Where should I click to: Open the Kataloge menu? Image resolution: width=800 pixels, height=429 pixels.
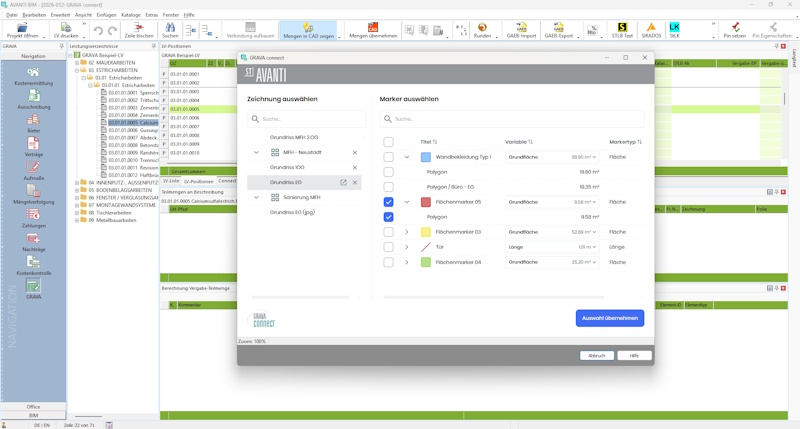tap(131, 15)
